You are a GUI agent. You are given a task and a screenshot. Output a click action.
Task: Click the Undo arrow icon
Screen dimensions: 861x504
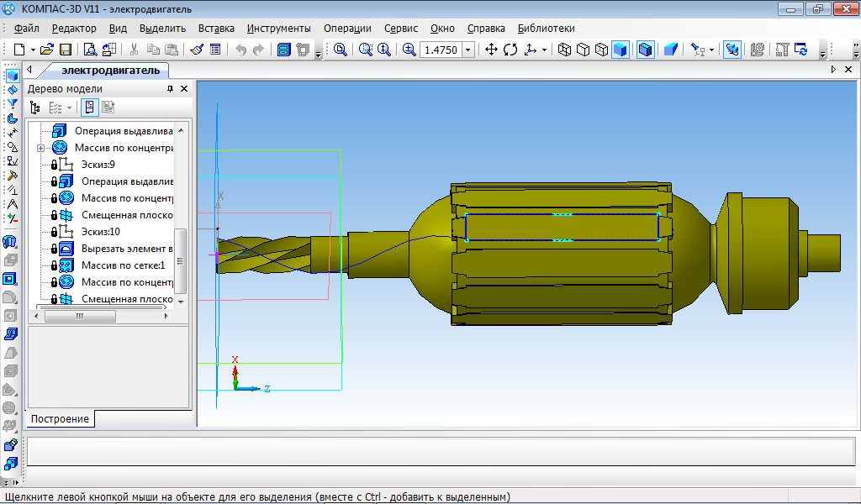pyautogui.click(x=240, y=50)
